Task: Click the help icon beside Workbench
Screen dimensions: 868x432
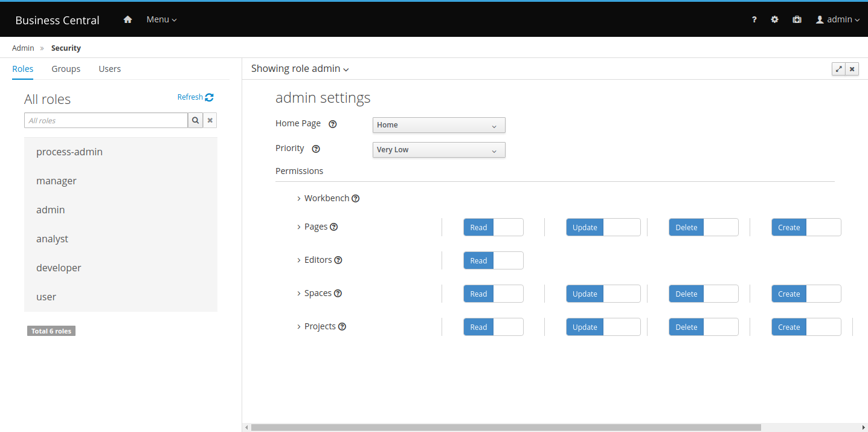Action: pos(356,198)
